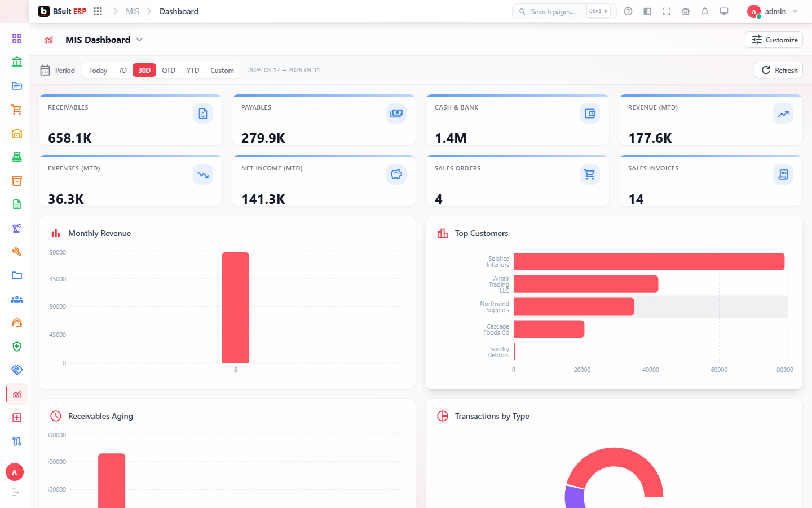This screenshot has height=508, width=812.
Task: Expand the MIS Dashboard title dropdown
Action: click(139, 40)
